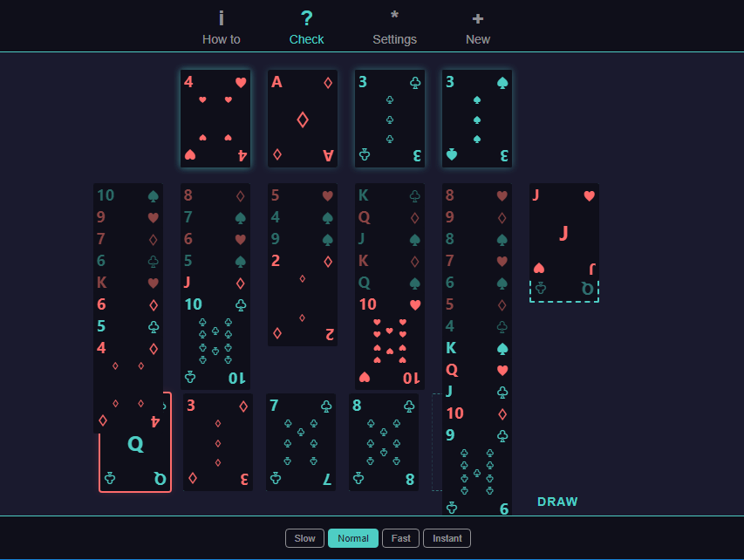Click the 6 of hearts in second column
The height and width of the screenshot is (560, 744).
tap(215, 239)
